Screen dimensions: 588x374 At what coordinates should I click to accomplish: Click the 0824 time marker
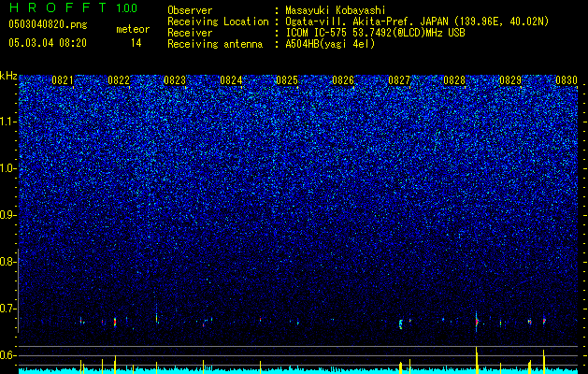(x=231, y=80)
